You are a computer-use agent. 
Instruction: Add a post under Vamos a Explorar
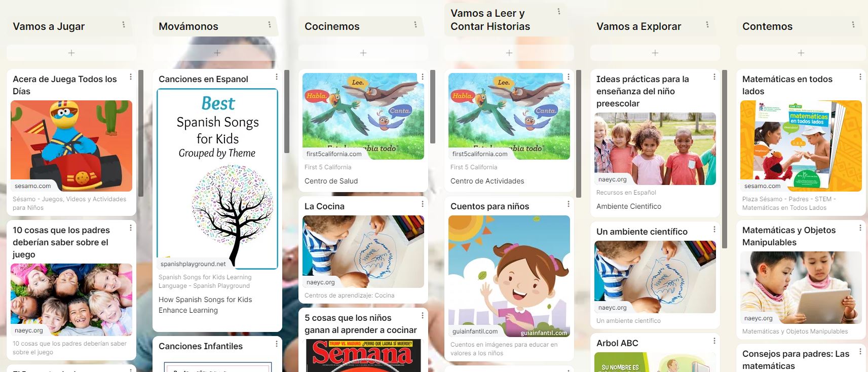pos(655,53)
